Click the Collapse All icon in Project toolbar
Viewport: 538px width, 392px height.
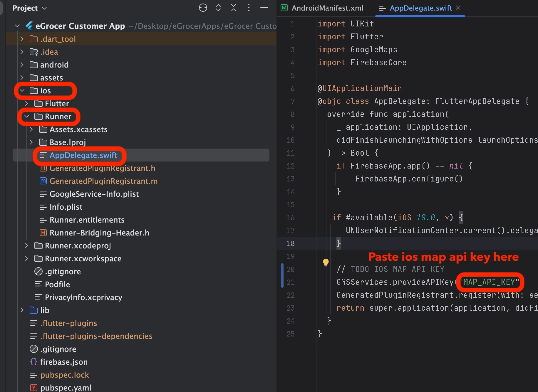pos(234,8)
